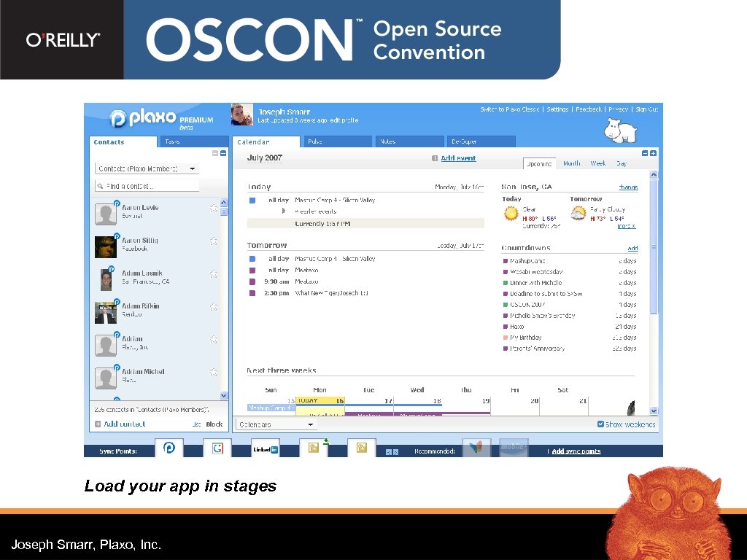Click the partly cloudy icon for Tomorrow
The height and width of the screenshot is (560, 747).
tap(578, 214)
